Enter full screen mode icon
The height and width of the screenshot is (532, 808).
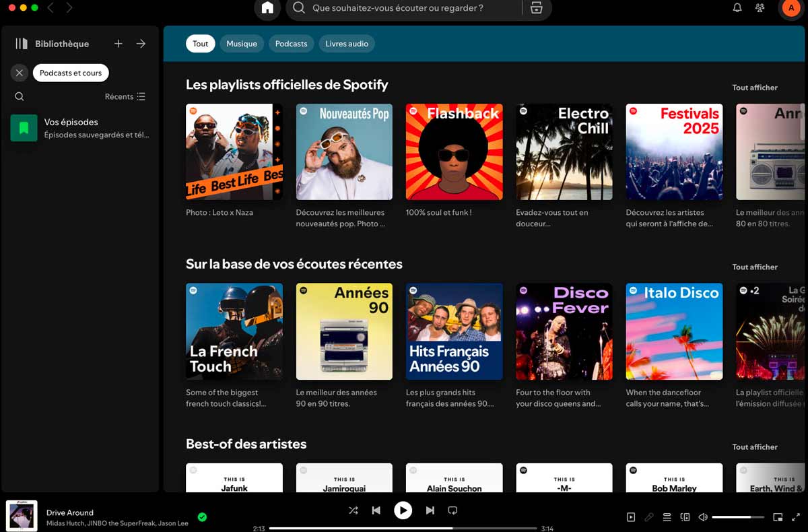coord(796,517)
